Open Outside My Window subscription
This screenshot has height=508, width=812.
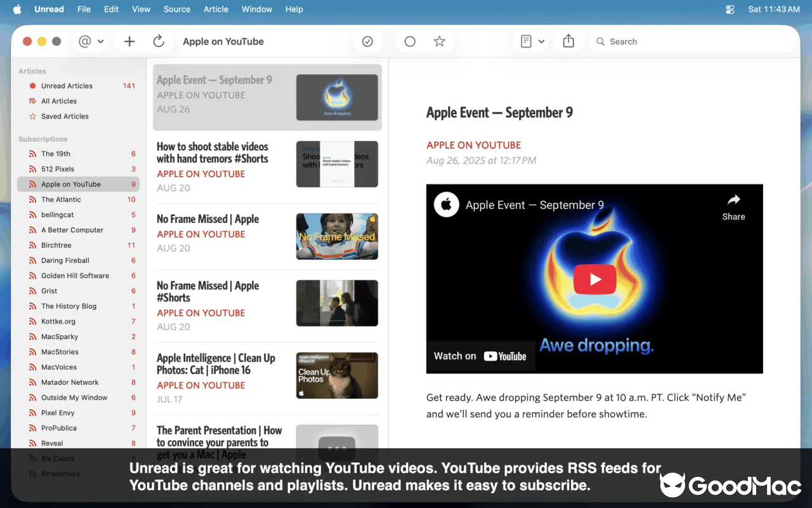coord(78,398)
